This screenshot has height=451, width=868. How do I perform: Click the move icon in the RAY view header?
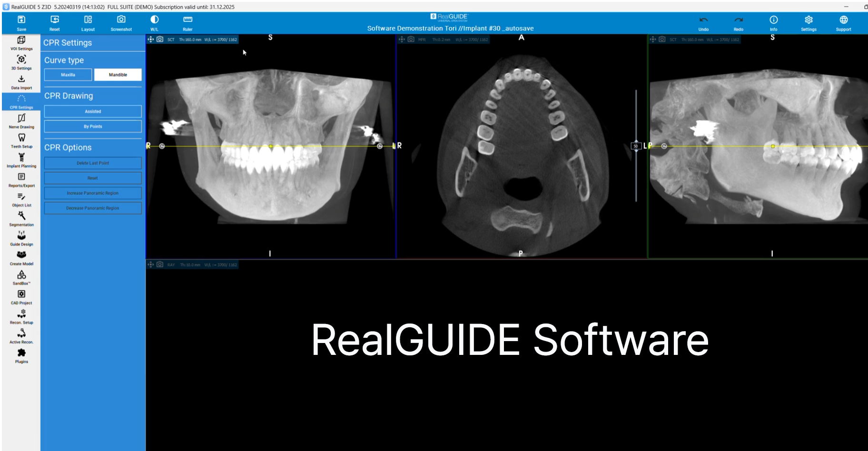click(x=151, y=265)
